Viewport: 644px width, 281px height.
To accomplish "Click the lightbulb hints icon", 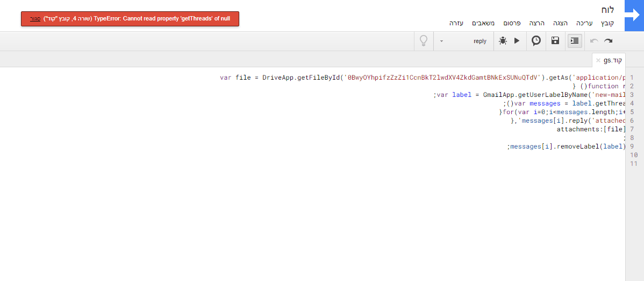I will 424,41.
